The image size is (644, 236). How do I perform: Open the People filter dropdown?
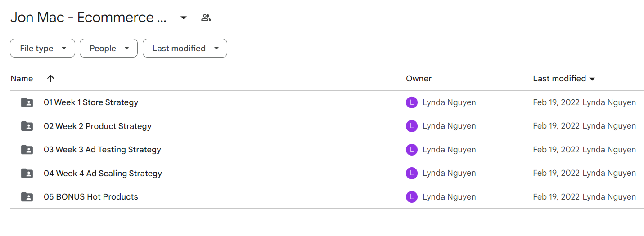pyautogui.click(x=108, y=48)
